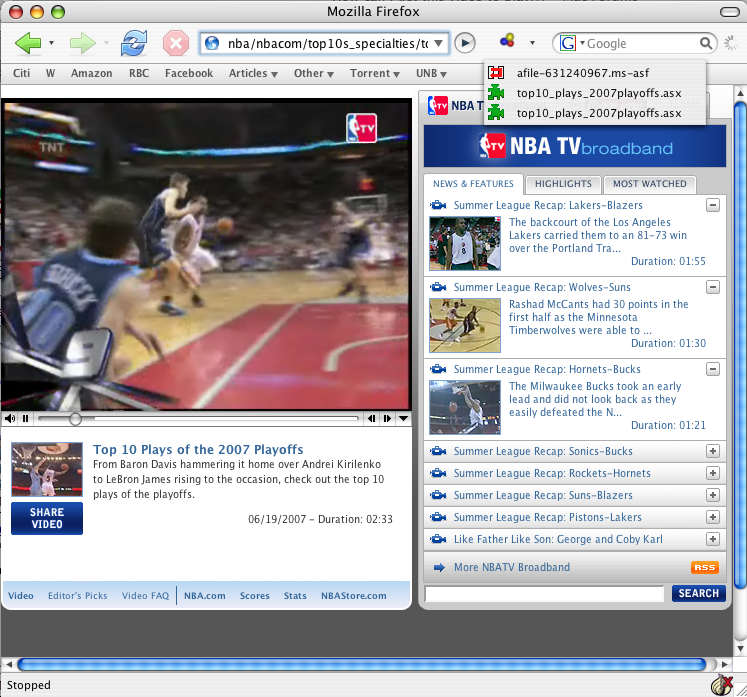Screen dimensions: 747x697
Task: Collapse the Wolves-Suns recap entry
Action: (713, 287)
